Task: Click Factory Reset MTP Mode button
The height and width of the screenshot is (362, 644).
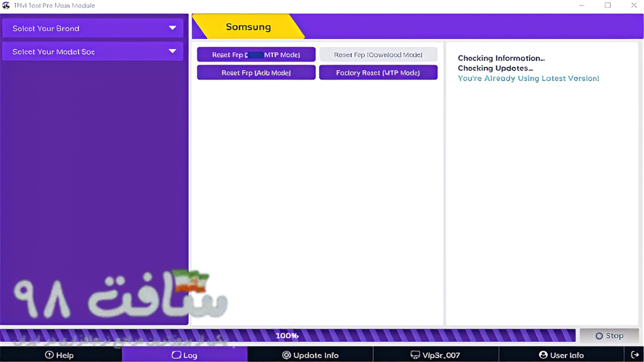Action: [x=378, y=73]
